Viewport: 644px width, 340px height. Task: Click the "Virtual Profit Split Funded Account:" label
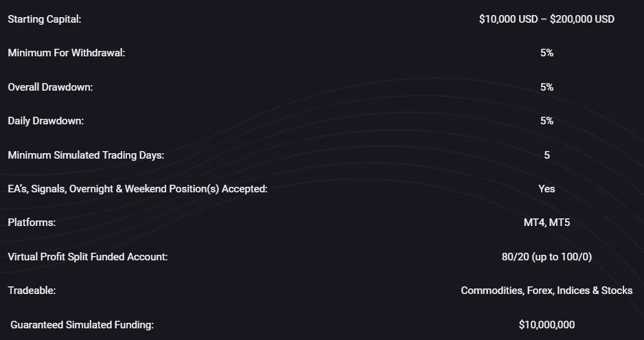point(88,257)
